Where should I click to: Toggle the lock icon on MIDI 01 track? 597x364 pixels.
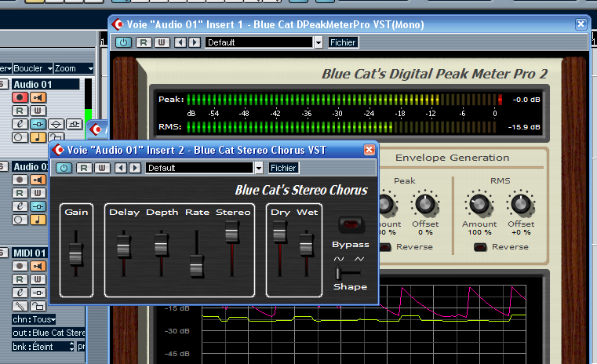point(38,306)
